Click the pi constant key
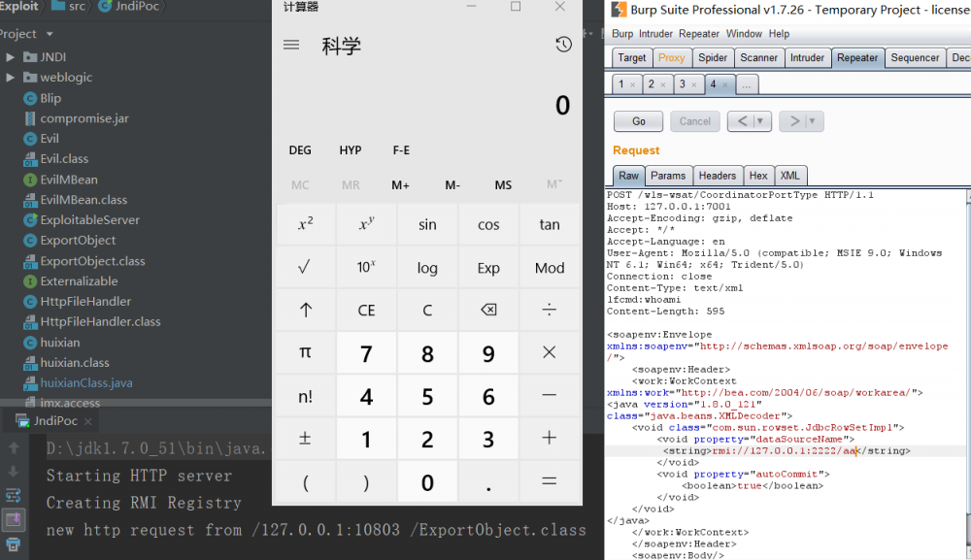971x560 pixels. point(305,352)
